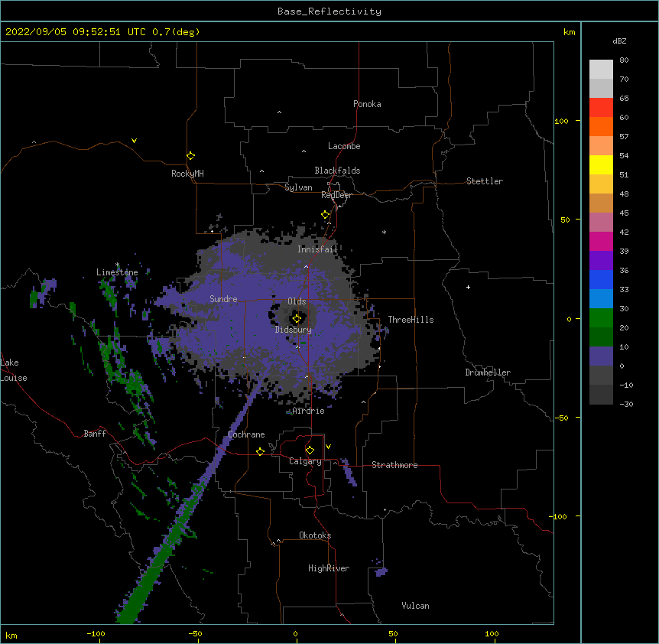Click the yellow diamond marker above RockyMH
The height and width of the screenshot is (644, 659).
coord(190,156)
